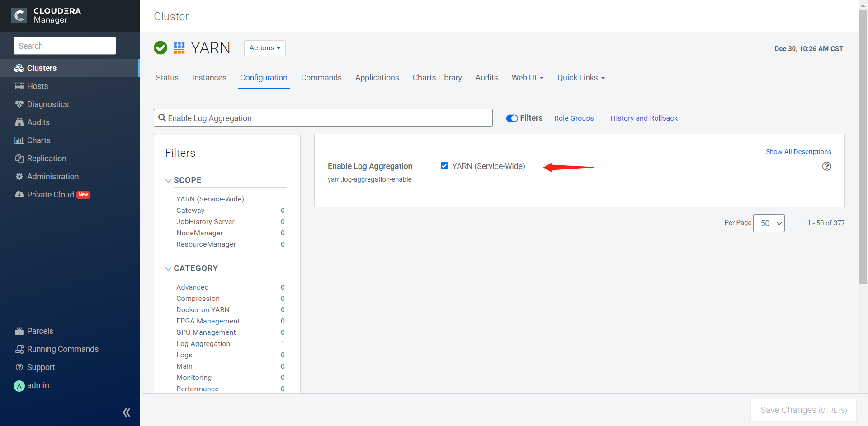Click the YARN service grid icon

pyautogui.click(x=179, y=48)
